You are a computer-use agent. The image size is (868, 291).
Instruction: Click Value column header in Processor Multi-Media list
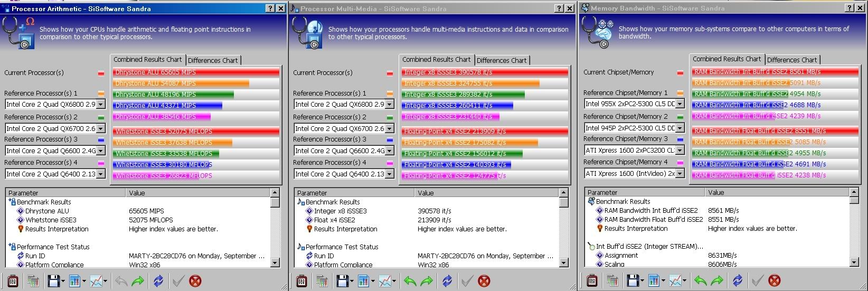487,193
